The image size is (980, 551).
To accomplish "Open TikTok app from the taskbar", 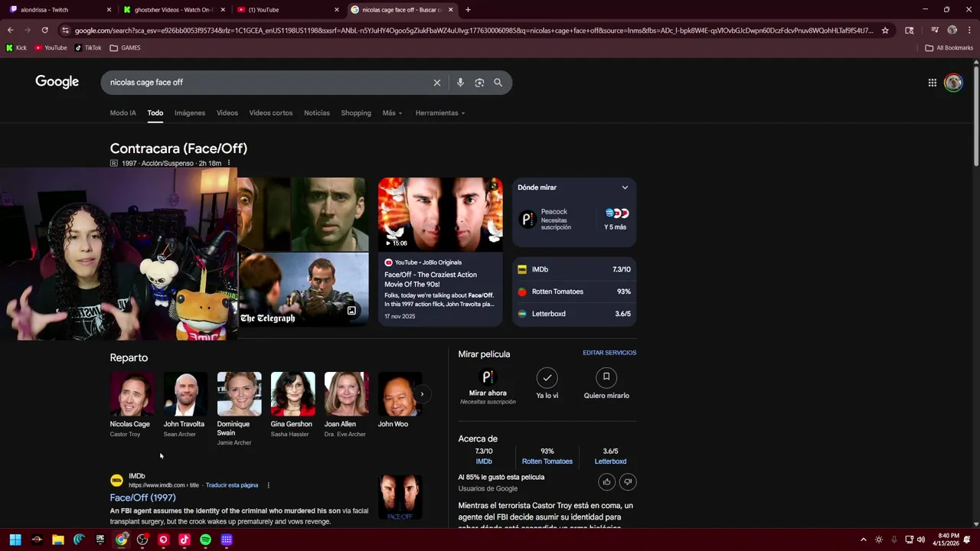I will coord(184,540).
